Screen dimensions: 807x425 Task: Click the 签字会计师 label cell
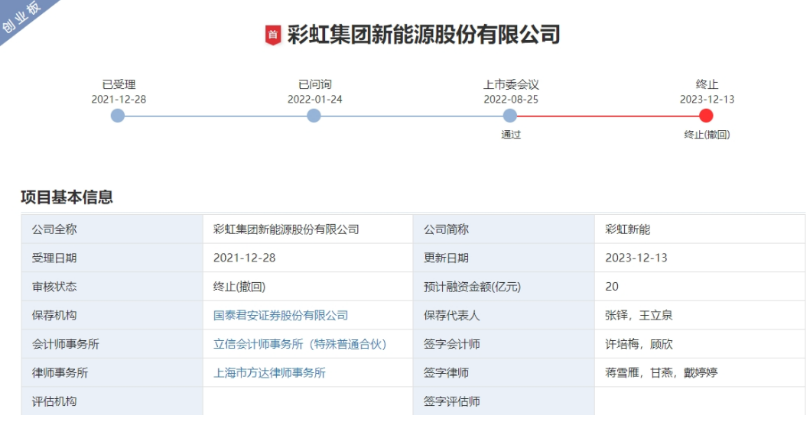click(x=504, y=344)
